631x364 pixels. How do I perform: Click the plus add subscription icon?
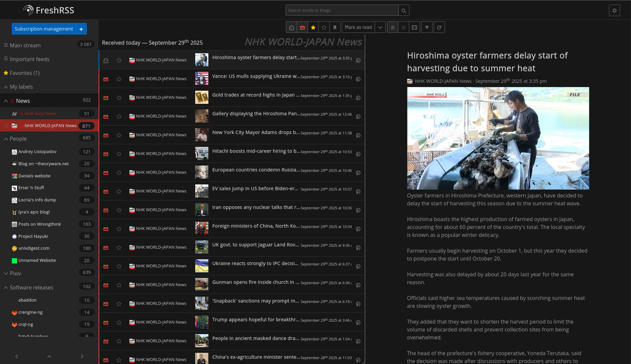pyautogui.click(x=81, y=29)
